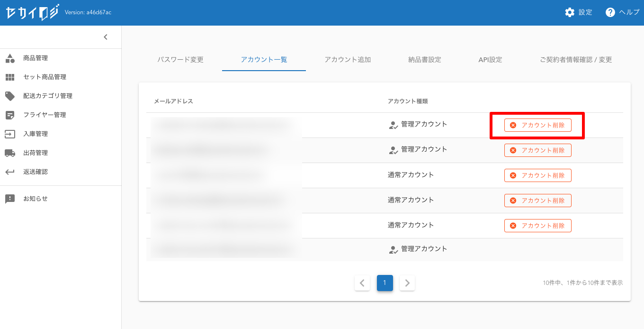The image size is (644, 329).
Task: Go to the previous page arrow
Action: click(x=362, y=283)
